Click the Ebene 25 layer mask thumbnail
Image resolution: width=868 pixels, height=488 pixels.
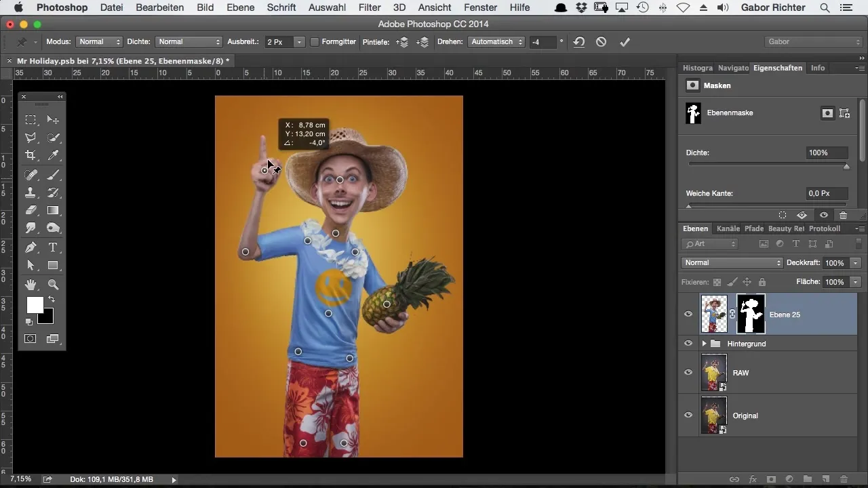coord(751,314)
